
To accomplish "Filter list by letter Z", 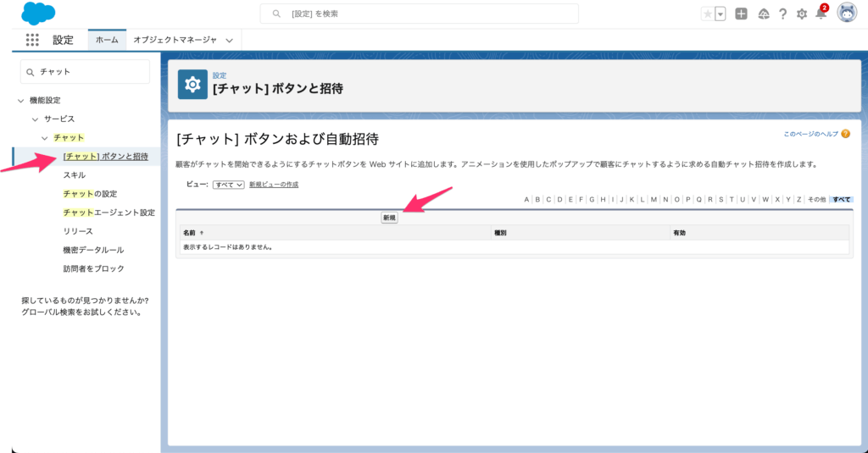I will (x=798, y=200).
